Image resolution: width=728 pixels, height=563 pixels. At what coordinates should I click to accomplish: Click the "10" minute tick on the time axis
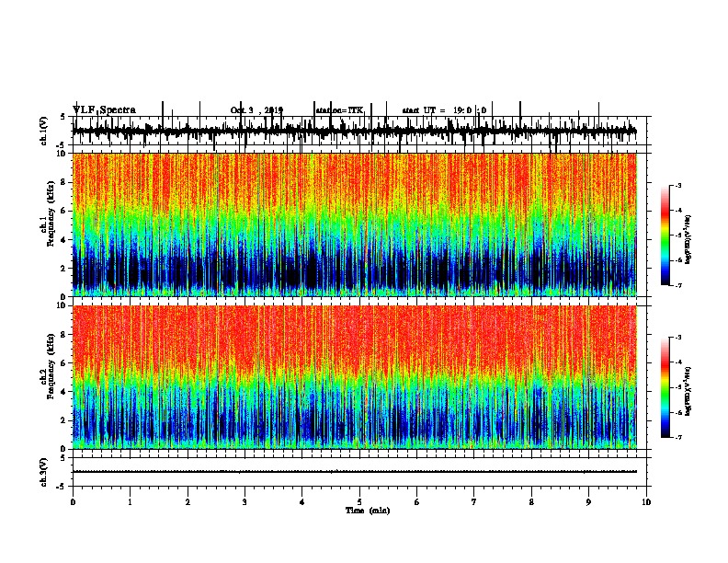pyautogui.click(x=646, y=502)
